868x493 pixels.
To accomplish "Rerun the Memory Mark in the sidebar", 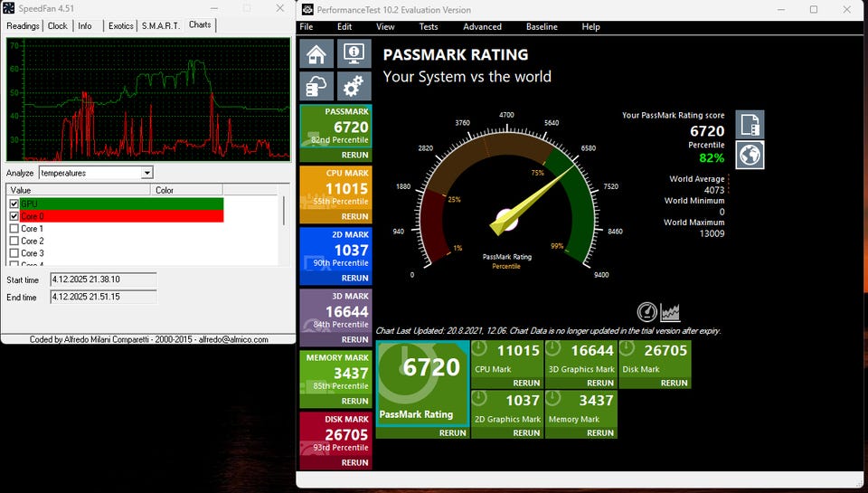I will pyautogui.click(x=354, y=401).
